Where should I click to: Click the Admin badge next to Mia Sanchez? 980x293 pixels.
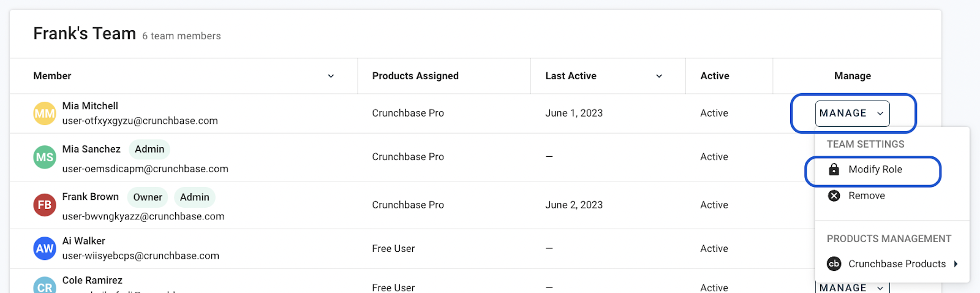click(149, 149)
